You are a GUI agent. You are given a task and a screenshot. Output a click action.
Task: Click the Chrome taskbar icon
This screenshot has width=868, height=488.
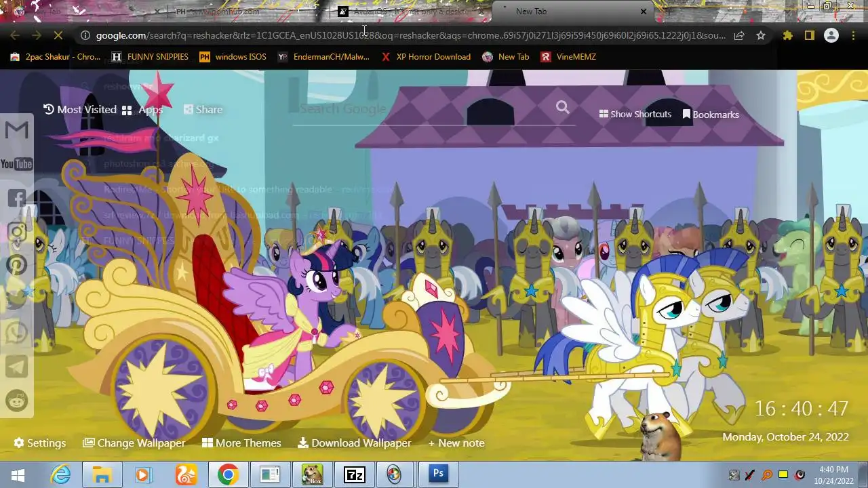pos(228,474)
